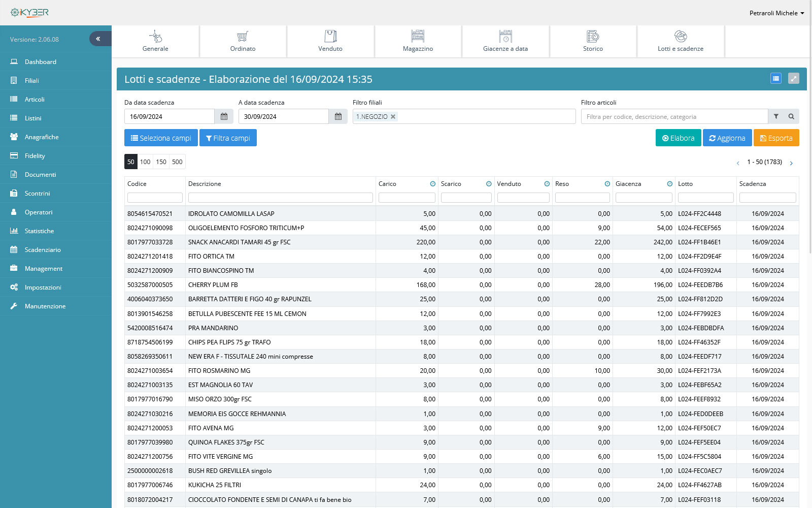
Task: Show 150 rows per page
Action: click(161, 162)
